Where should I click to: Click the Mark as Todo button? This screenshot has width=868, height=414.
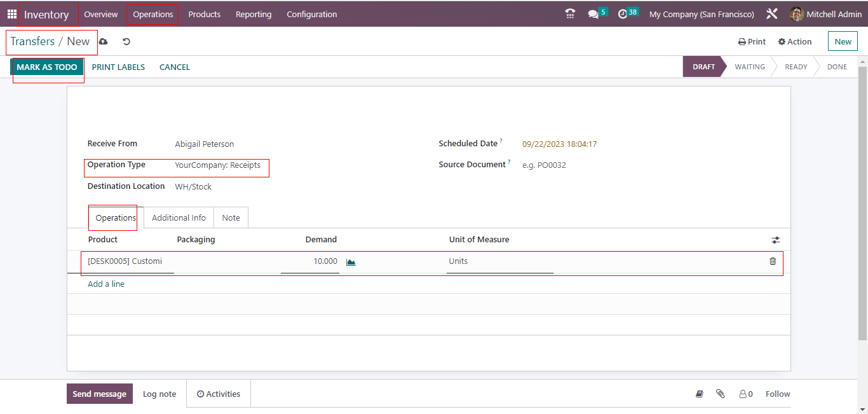pyautogui.click(x=47, y=67)
